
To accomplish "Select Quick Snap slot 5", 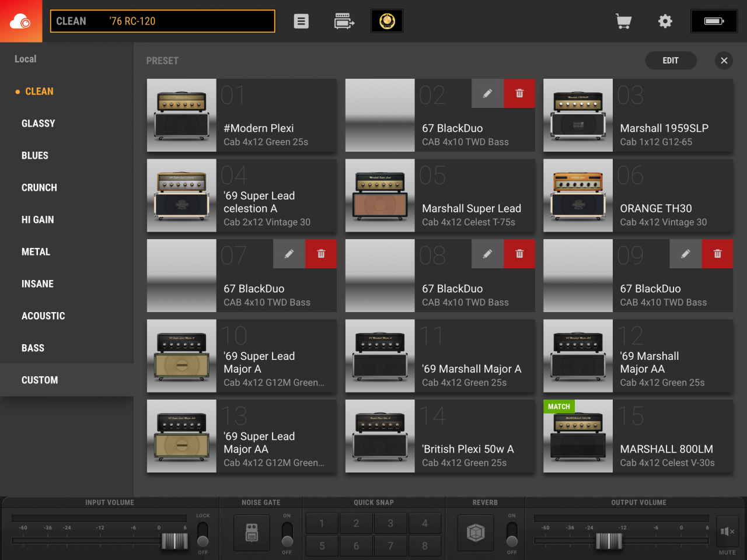I will pyautogui.click(x=322, y=546).
